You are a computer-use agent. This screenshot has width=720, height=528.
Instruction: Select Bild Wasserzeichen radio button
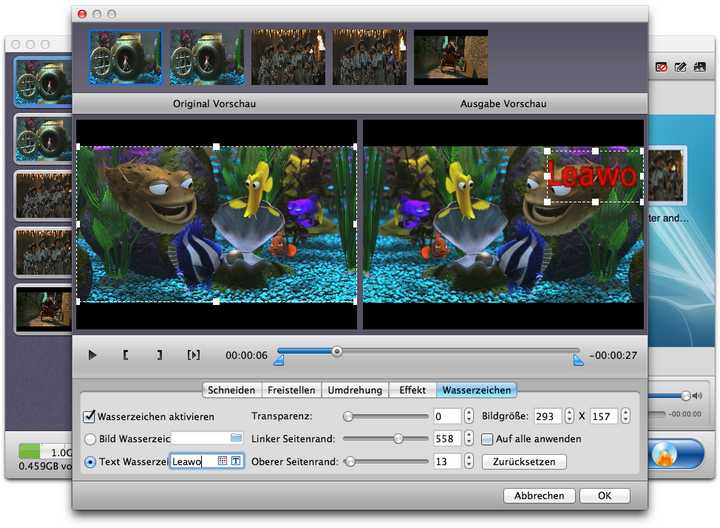tap(89, 438)
